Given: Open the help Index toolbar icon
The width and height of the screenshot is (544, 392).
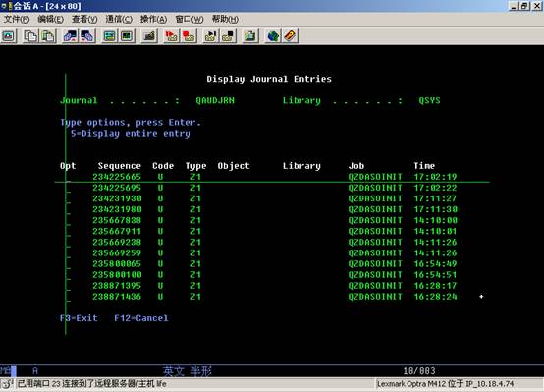Looking at the screenshot, I should [x=290, y=36].
